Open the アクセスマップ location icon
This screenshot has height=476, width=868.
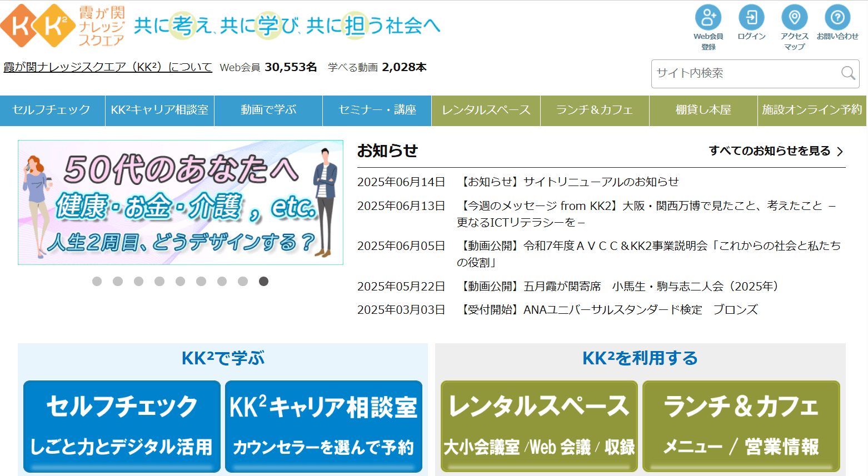[794, 18]
